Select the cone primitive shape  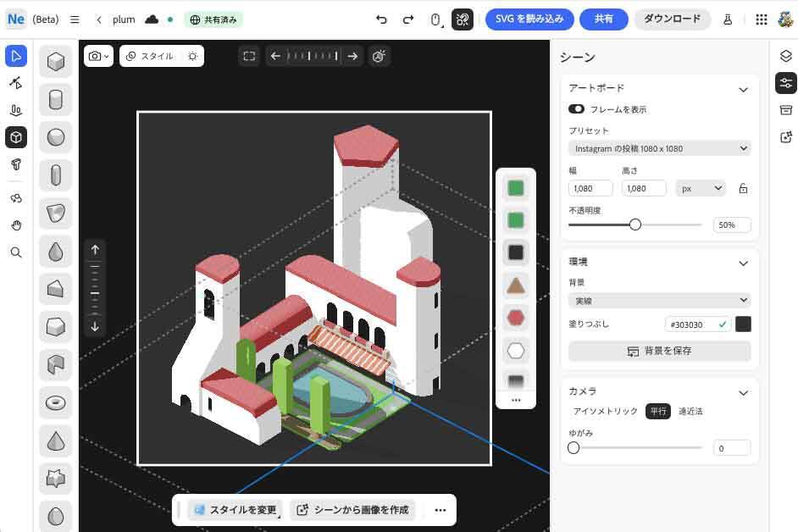point(56,441)
